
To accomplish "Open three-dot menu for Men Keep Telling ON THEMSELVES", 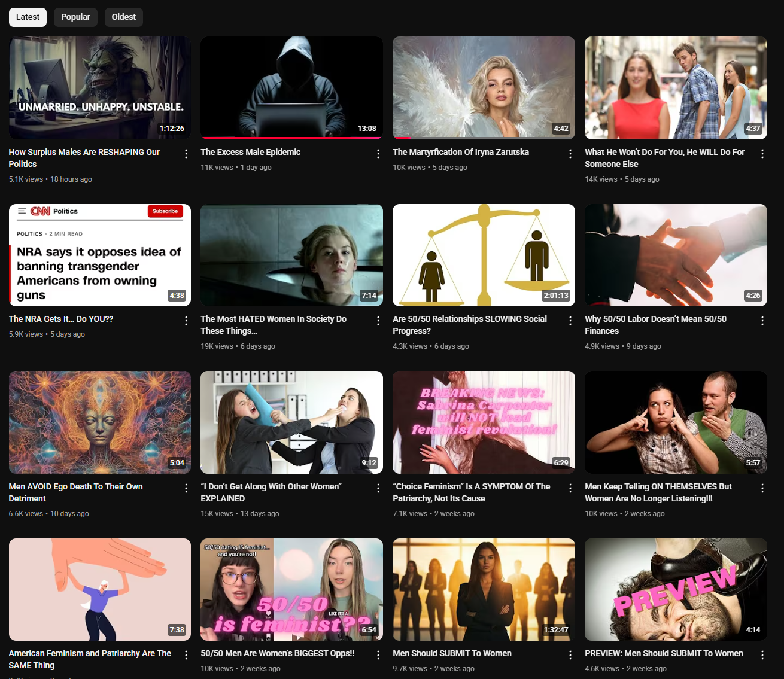I will (x=762, y=488).
